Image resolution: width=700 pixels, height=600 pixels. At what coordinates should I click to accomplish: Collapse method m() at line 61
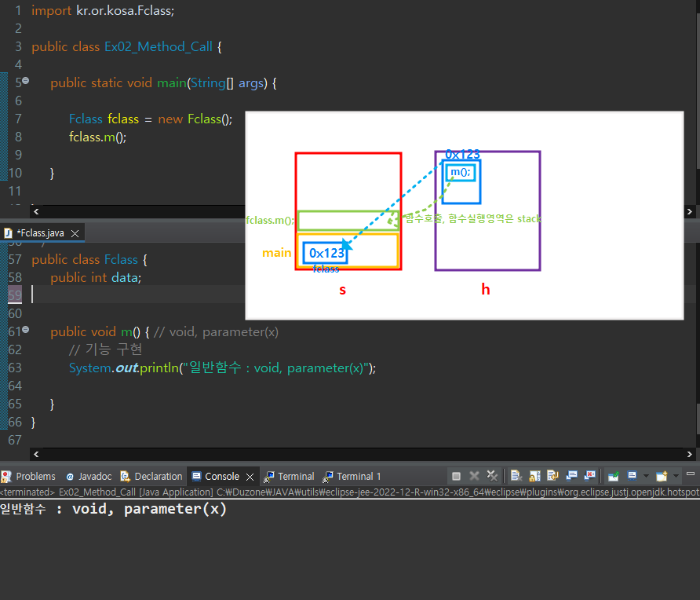click(26, 329)
